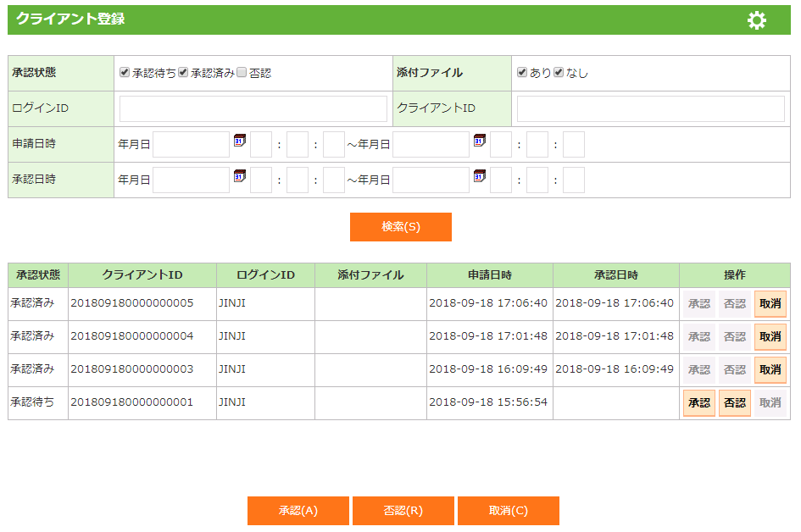
Task: Click the 承認日時 start hour box
Action: coord(261,180)
